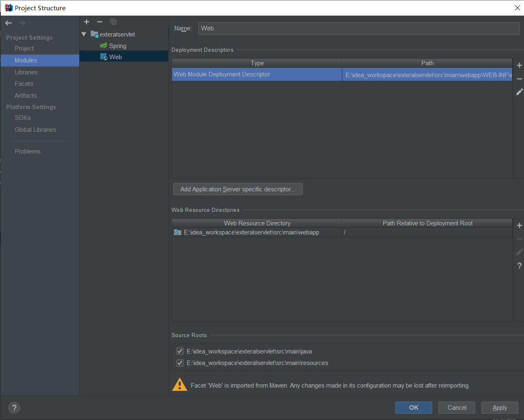Click the Cancel button

pos(457,408)
